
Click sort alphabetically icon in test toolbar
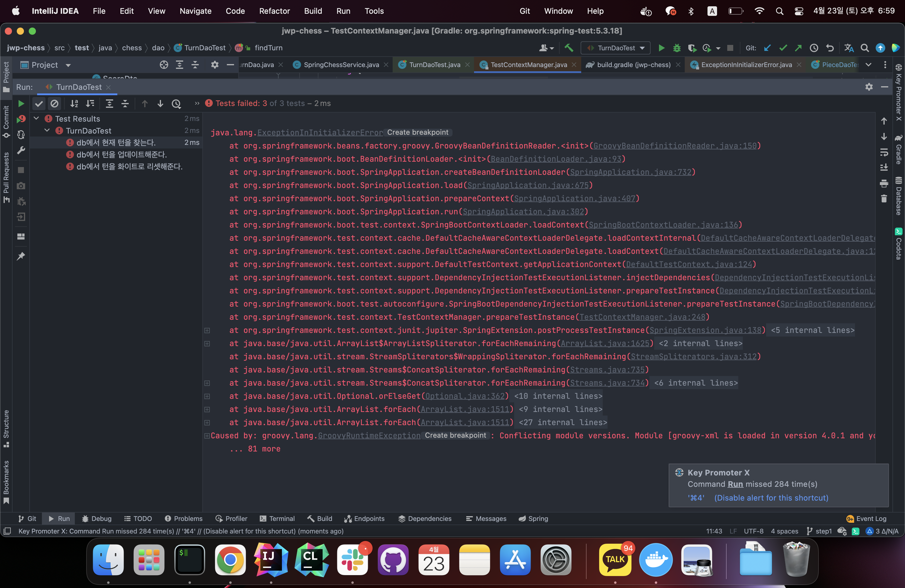coord(74,104)
